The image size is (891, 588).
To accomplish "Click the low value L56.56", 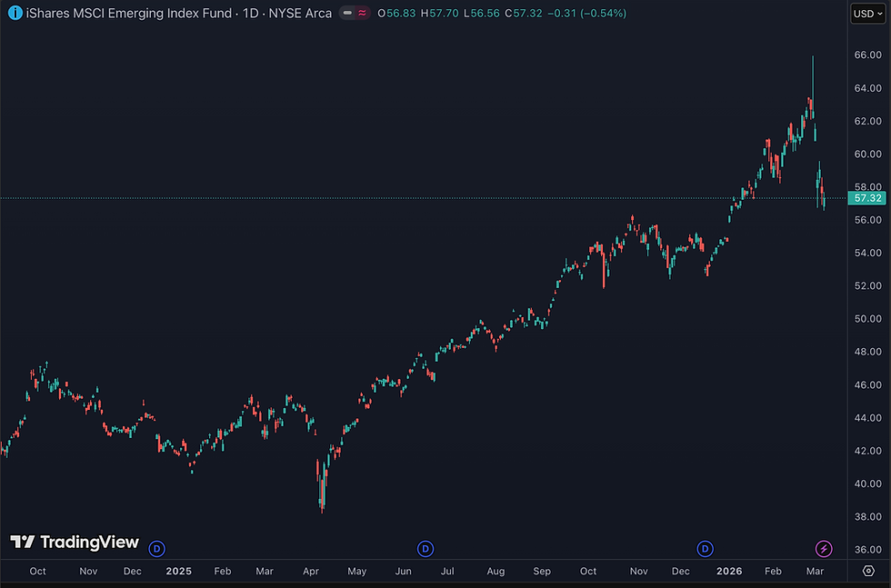I will coord(481,13).
